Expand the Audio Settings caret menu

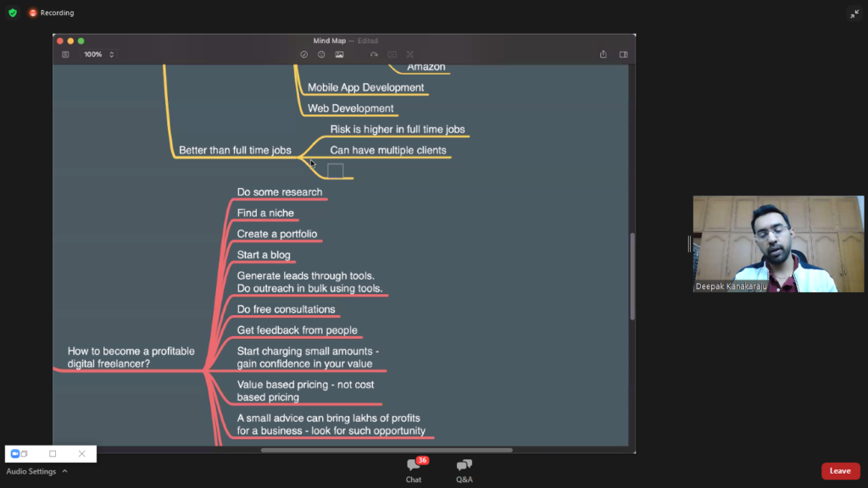pyautogui.click(x=64, y=471)
